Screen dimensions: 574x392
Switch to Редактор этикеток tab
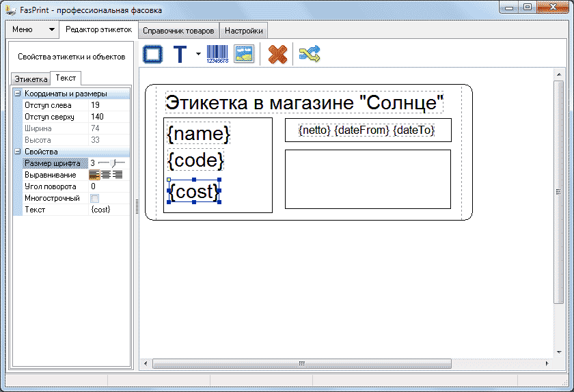pos(98,29)
